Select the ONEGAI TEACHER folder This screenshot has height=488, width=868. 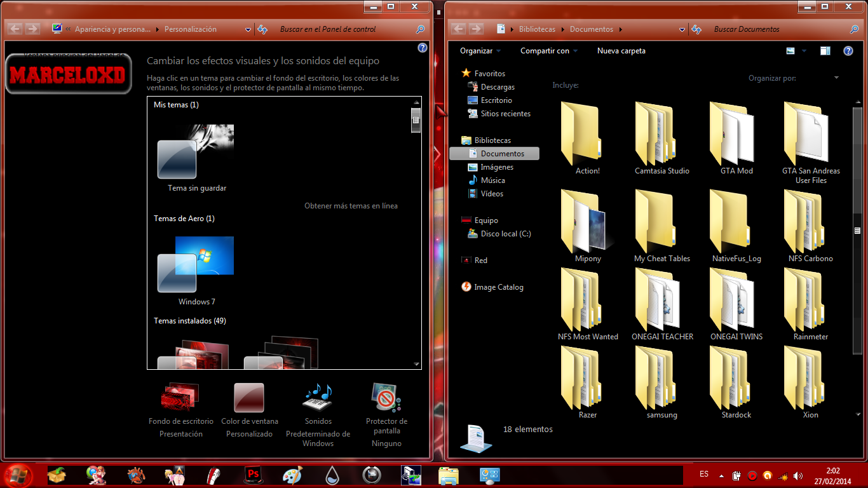(x=662, y=304)
